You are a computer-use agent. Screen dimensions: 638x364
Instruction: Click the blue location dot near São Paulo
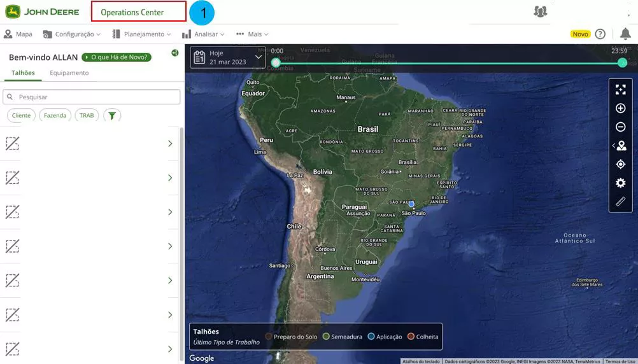point(411,204)
